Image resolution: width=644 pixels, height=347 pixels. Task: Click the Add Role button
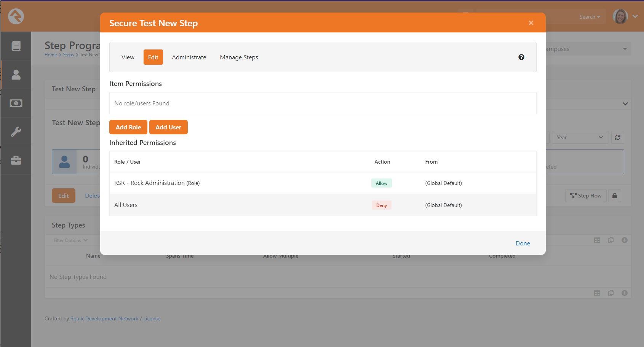pyautogui.click(x=128, y=127)
